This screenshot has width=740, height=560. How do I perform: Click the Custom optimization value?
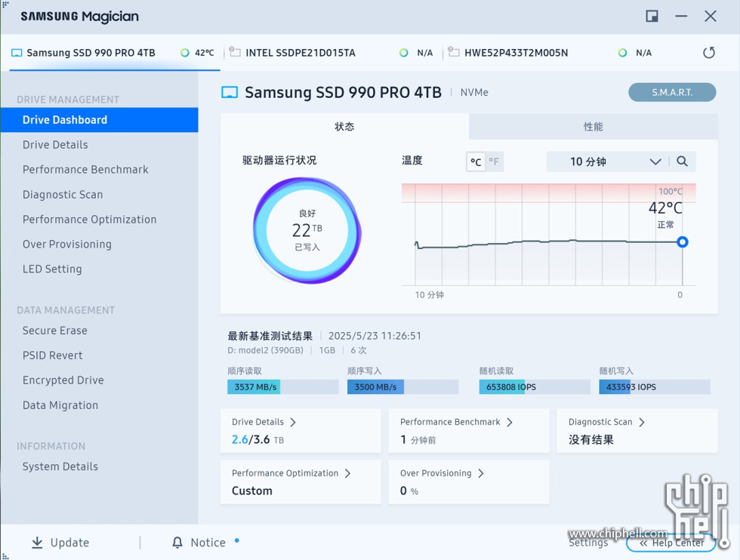coord(252,491)
